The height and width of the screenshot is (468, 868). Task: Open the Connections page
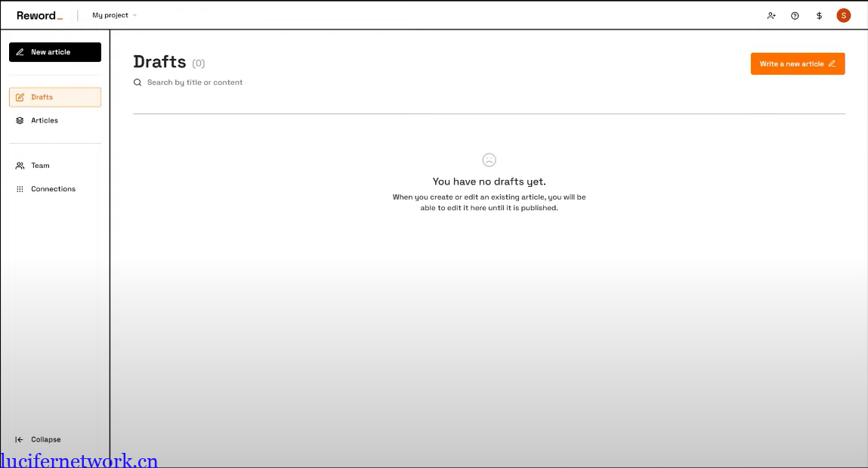tap(53, 189)
